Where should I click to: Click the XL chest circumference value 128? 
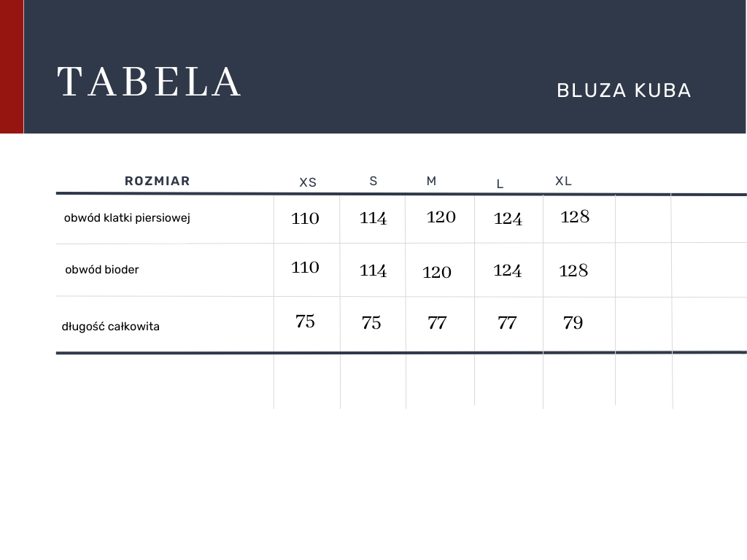(575, 217)
